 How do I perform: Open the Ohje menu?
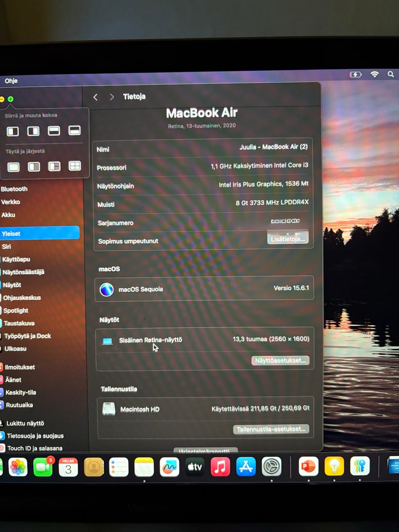coord(11,81)
